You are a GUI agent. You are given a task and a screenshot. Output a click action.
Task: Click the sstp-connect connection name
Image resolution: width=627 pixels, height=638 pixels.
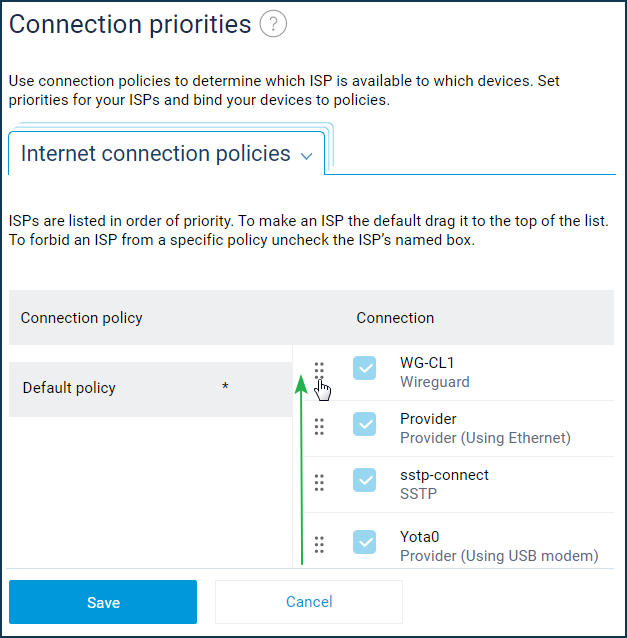[444, 475]
